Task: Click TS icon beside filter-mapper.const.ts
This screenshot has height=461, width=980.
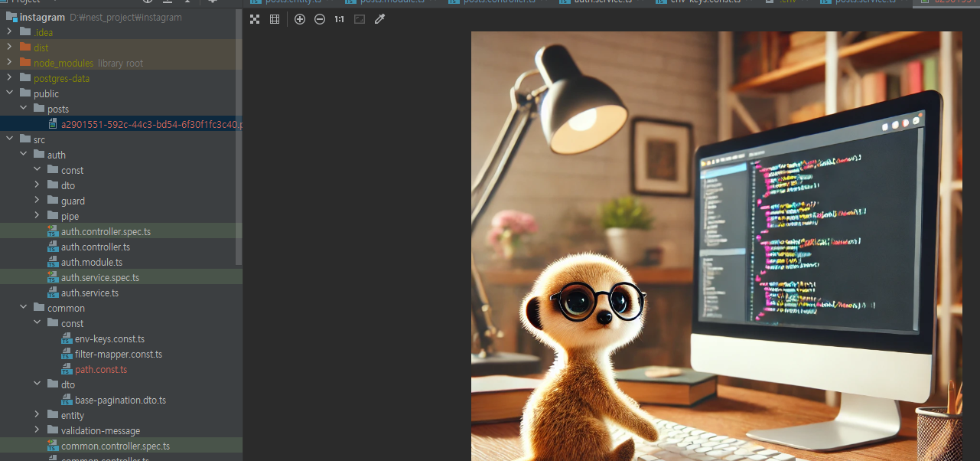Action: tap(67, 354)
